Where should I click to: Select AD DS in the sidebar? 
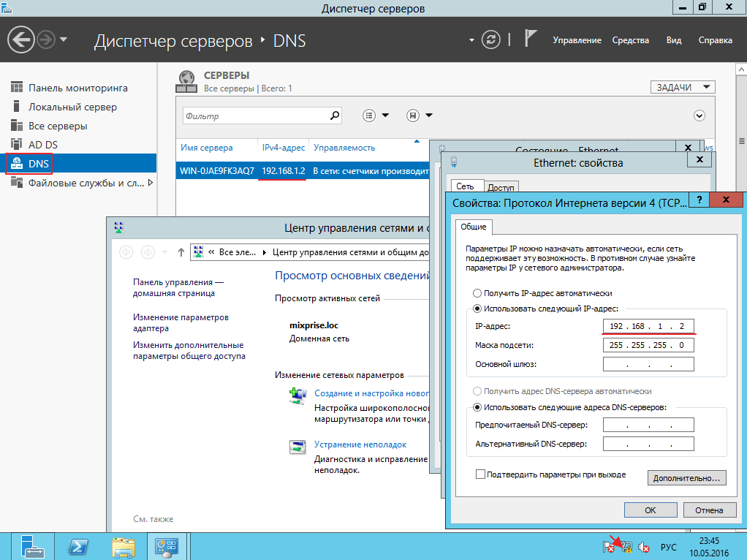click(43, 145)
